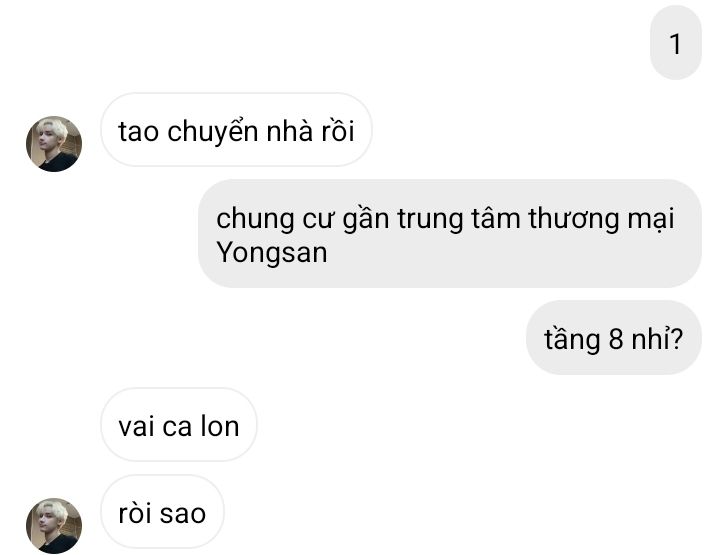The height and width of the screenshot is (555, 720).
Task: Select the message about trung tâm thương mại Yongsan
Action: pos(450,234)
